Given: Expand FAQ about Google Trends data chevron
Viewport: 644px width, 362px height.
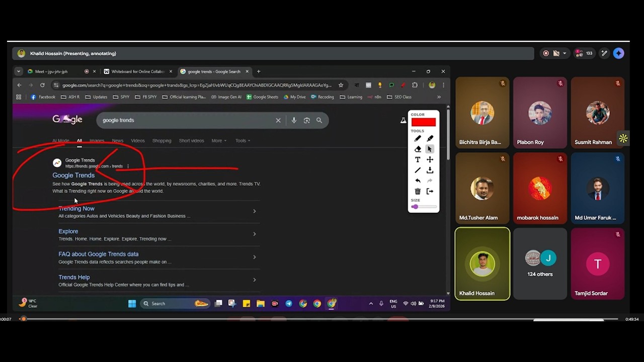Looking at the screenshot, I should (x=255, y=257).
